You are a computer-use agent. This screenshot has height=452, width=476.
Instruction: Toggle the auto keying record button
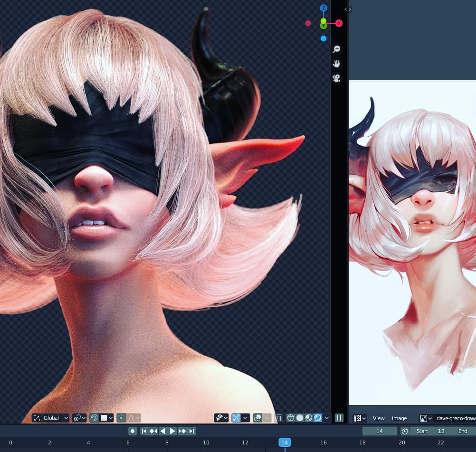click(133, 431)
